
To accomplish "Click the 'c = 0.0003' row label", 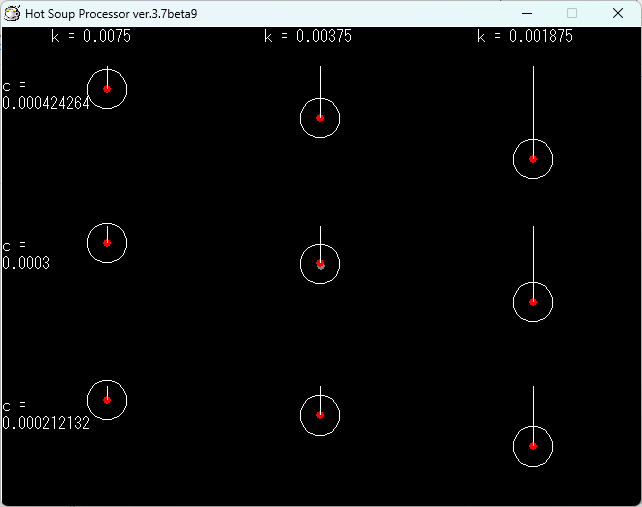I will (26, 255).
